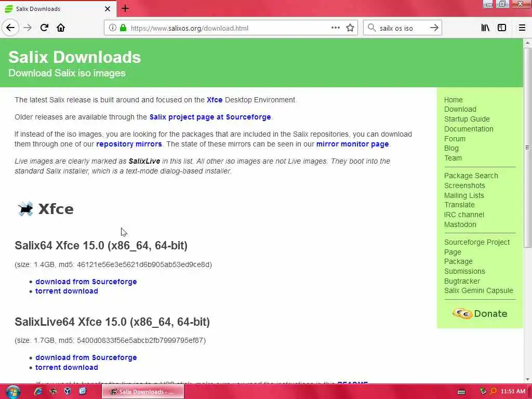Open the repository mirrors link
Viewport: 532px width, 399px height.
129,144
